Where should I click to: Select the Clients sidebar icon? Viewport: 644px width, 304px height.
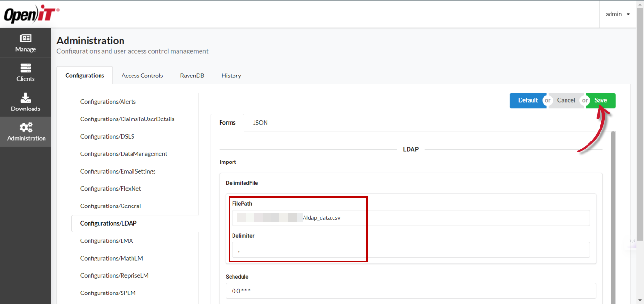[x=25, y=73]
